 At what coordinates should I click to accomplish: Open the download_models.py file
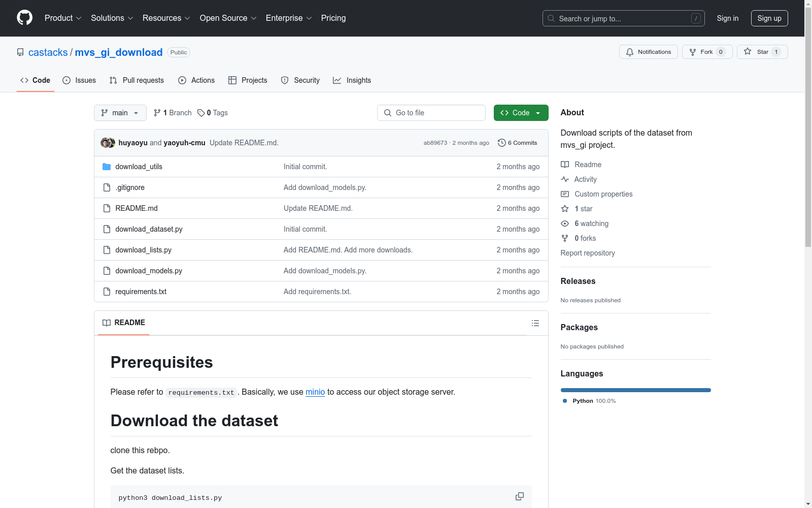[149, 271]
